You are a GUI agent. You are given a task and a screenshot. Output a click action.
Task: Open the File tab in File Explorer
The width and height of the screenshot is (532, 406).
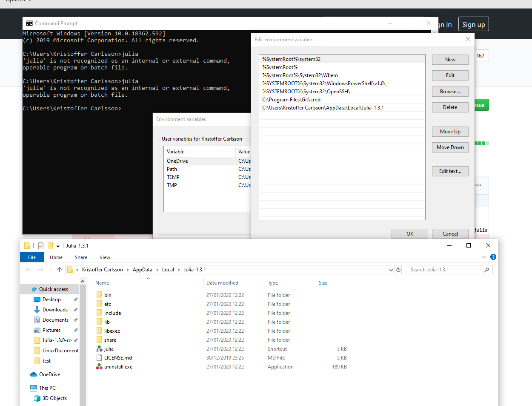pyautogui.click(x=32, y=257)
